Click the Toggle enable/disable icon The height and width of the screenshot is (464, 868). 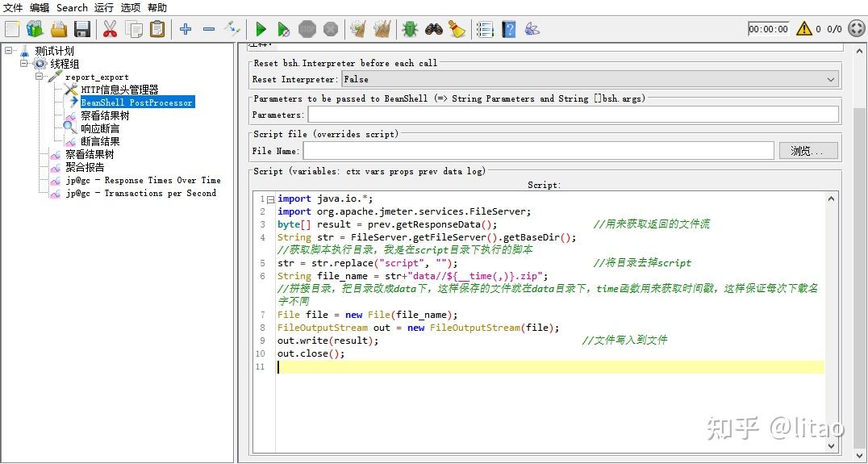tap(232, 29)
